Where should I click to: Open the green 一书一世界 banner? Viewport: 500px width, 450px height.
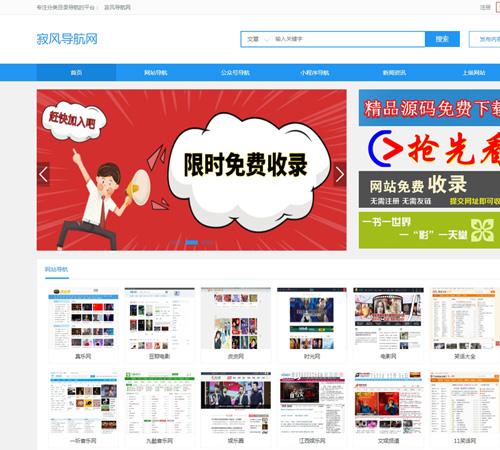coord(429,230)
